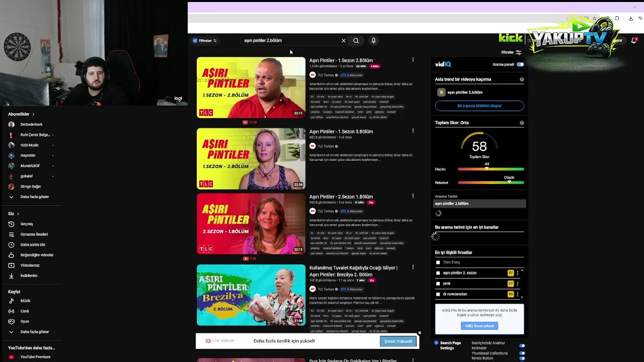Click the "vidIQ Boost yükselt" button
The image size is (644, 362).
point(479,326)
